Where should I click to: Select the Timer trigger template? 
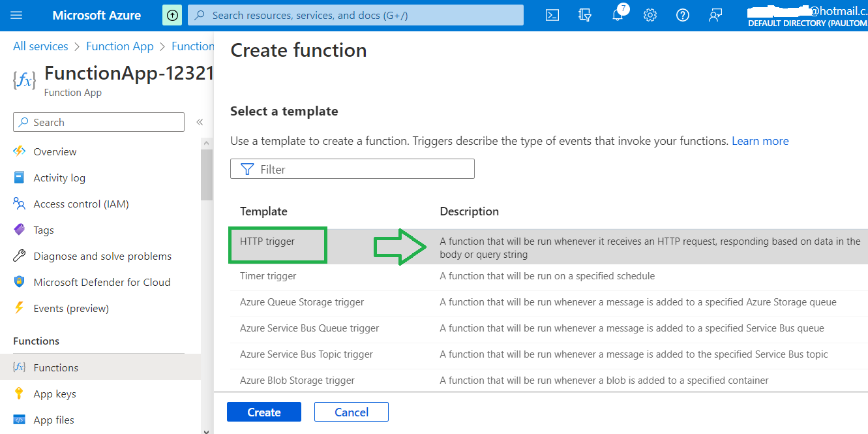(x=268, y=276)
